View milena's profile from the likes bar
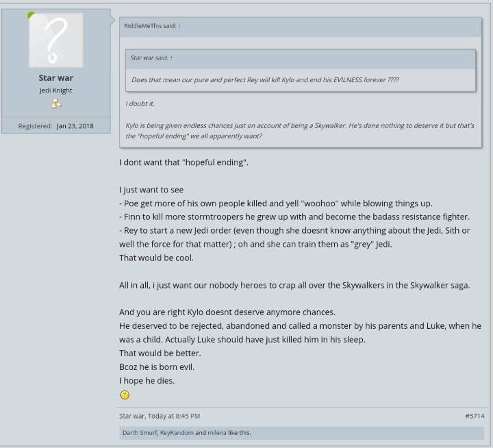 (x=216, y=432)
